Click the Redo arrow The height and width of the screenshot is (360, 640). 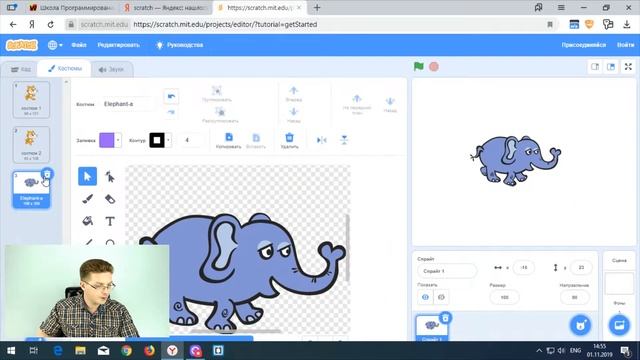coord(171,112)
